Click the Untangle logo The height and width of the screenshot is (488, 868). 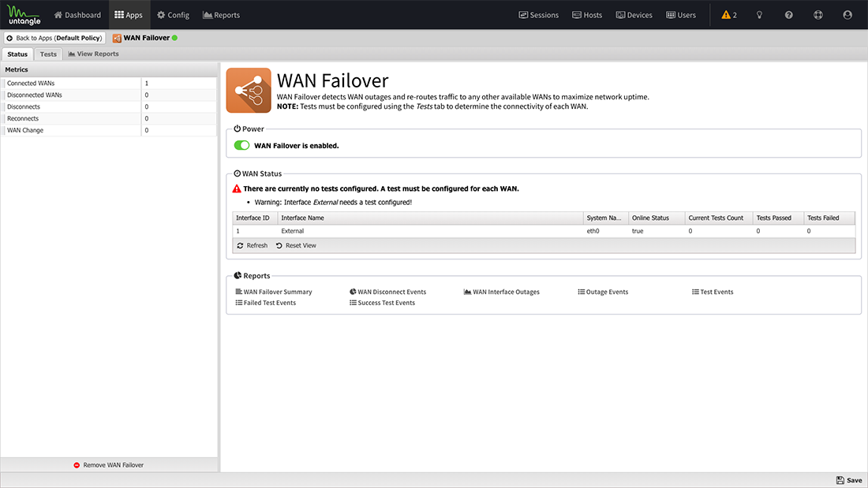(x=24, y=15)
